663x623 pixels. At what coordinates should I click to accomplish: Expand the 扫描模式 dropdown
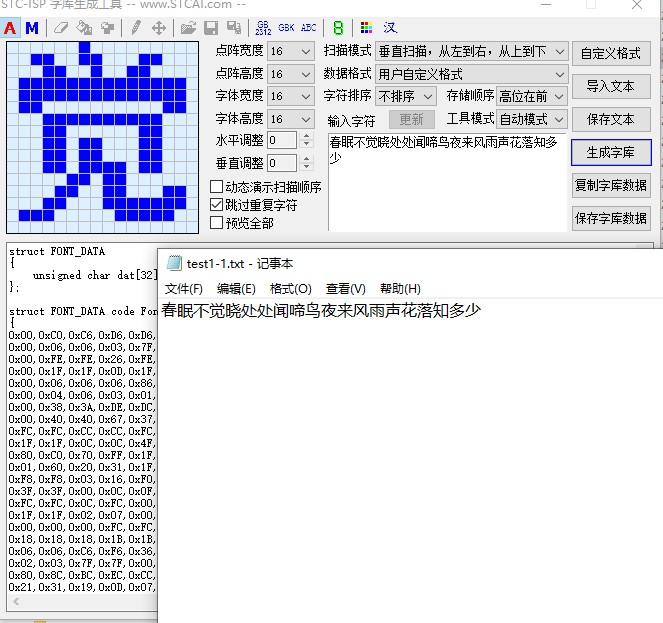click(x=471, y=51)
